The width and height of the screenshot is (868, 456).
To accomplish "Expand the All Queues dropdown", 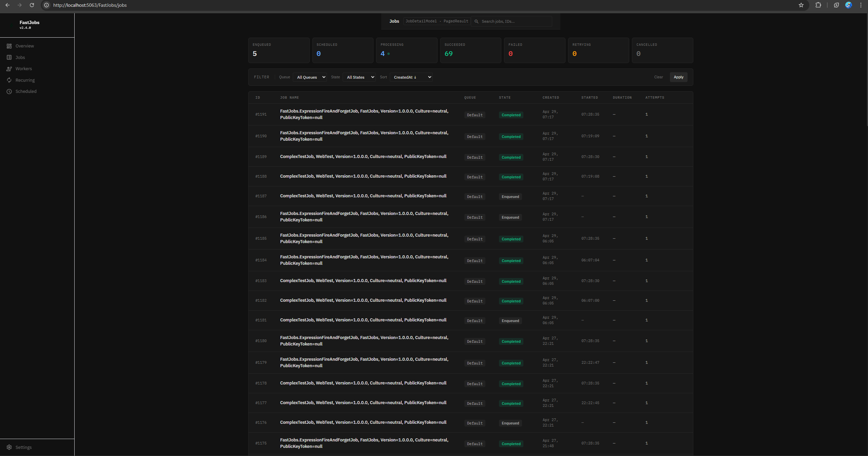I will pyautogui.click(x=310, y=77).
